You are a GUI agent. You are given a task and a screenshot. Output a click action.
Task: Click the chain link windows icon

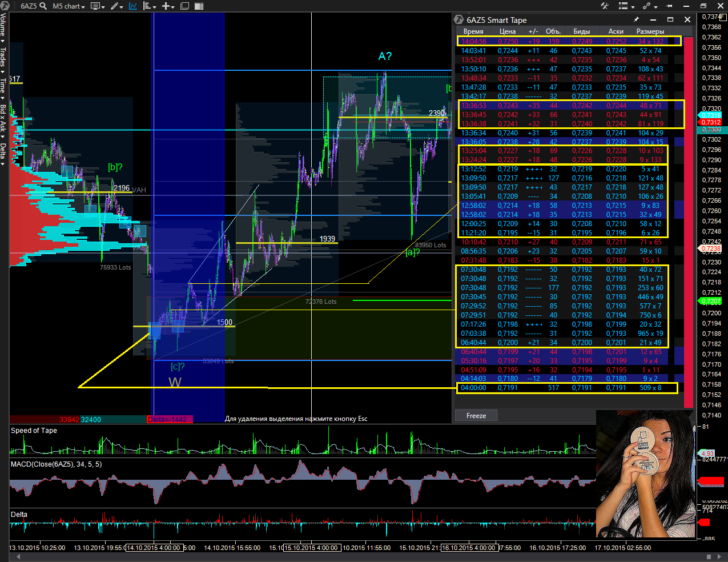(647, 6)
